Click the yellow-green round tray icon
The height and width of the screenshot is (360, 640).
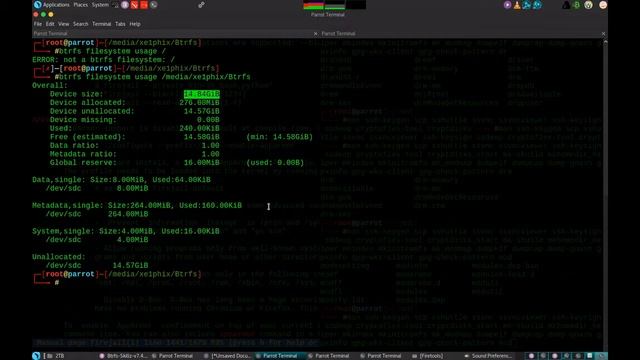click(588, 5)
